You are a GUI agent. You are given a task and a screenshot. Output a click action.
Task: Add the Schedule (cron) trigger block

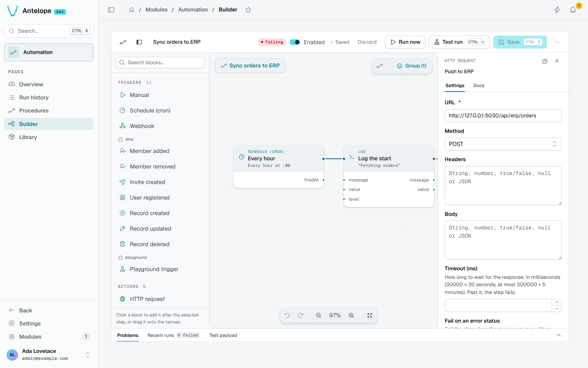pyautogui.click(x=160, y=110)
